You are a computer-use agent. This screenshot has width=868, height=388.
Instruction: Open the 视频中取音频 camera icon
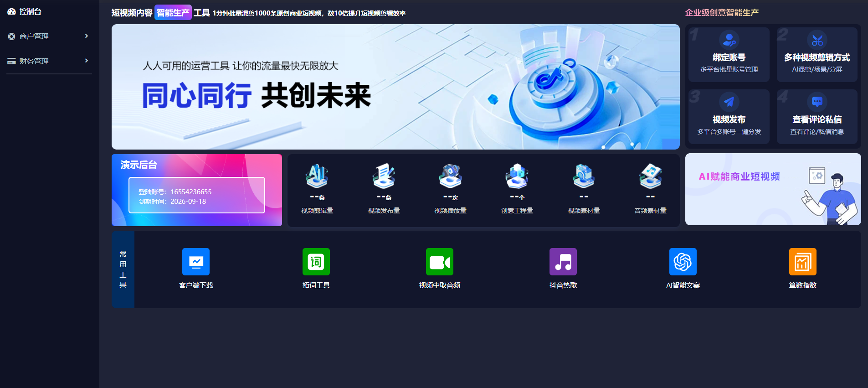coord(439,262)
